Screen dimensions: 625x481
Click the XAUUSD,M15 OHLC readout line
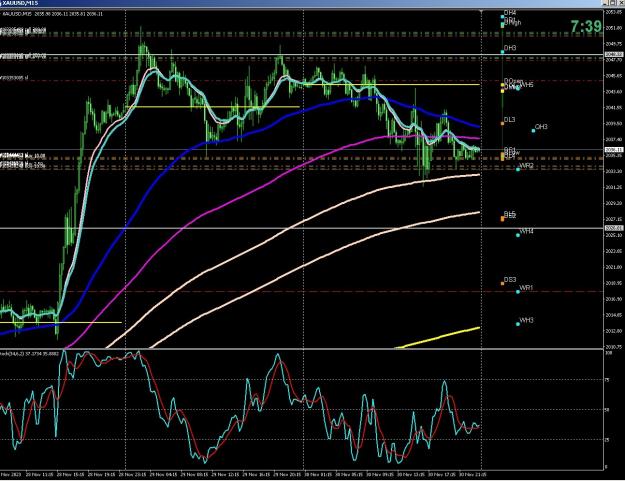coord(52,14)
